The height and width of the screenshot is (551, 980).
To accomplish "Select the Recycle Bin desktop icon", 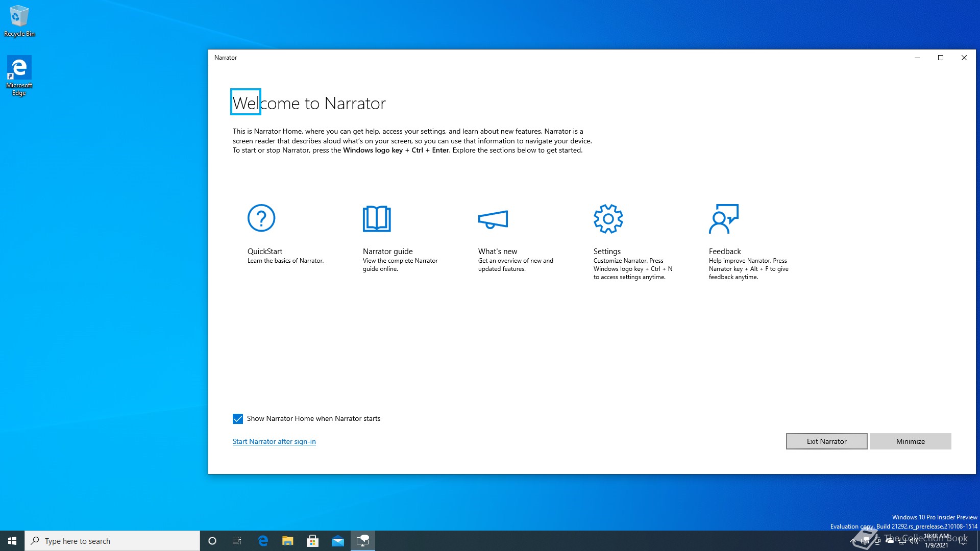I will coord(19,20).
